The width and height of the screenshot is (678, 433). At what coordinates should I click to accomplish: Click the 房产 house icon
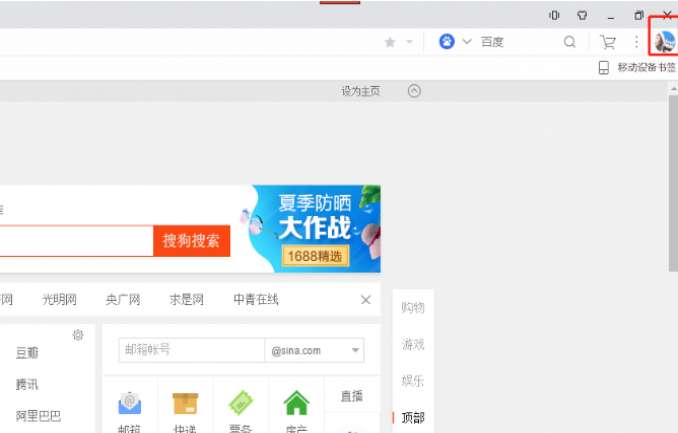click(296, 403)
